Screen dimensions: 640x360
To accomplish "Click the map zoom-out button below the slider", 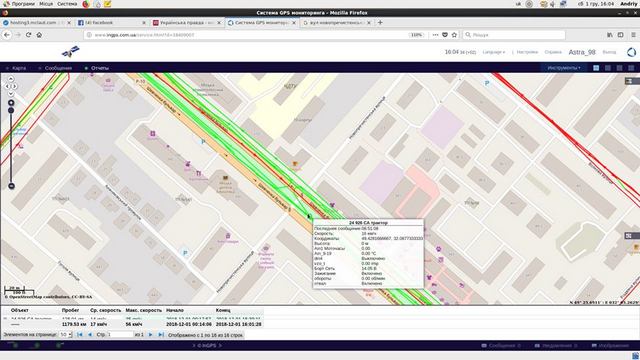I will 11,186.
